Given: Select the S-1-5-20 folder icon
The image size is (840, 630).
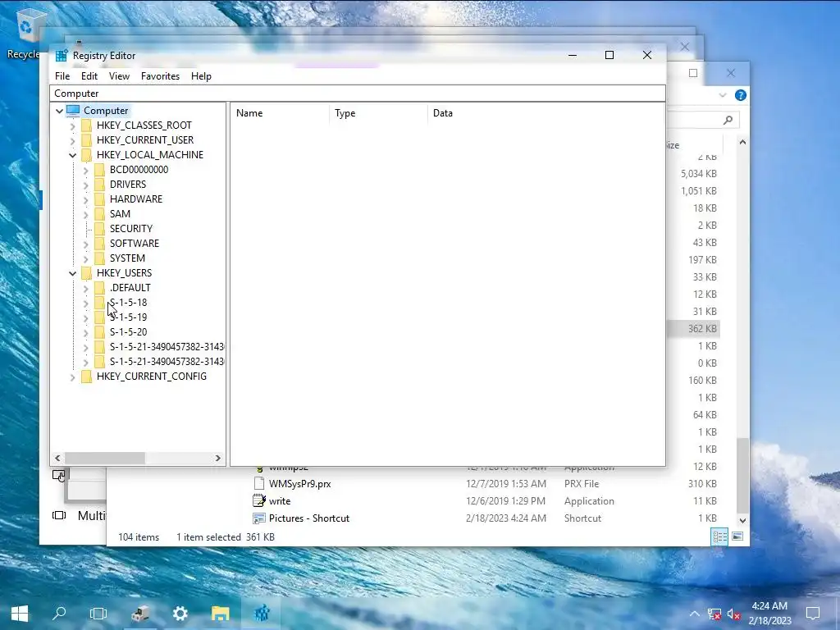Looking at the screenshot, I should 99,332.
